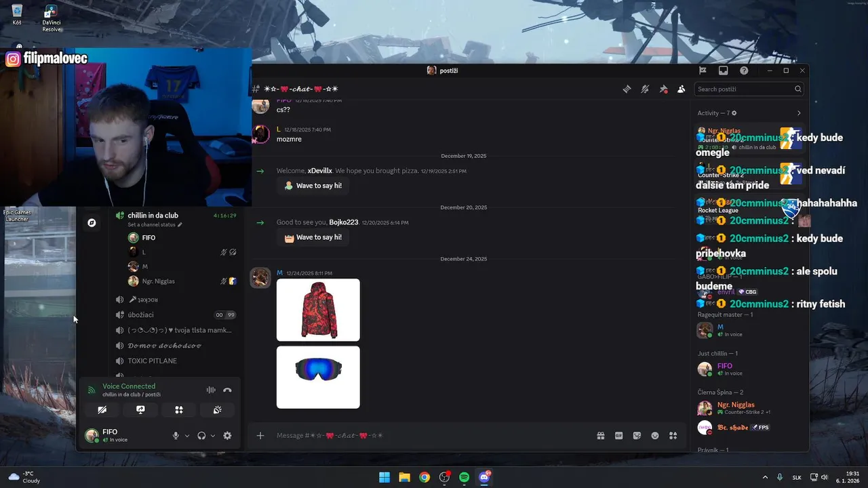The width and height of the screenshot is (868, 488).
Task: Toggle the member list icon
Action: [x=682, y=89]
